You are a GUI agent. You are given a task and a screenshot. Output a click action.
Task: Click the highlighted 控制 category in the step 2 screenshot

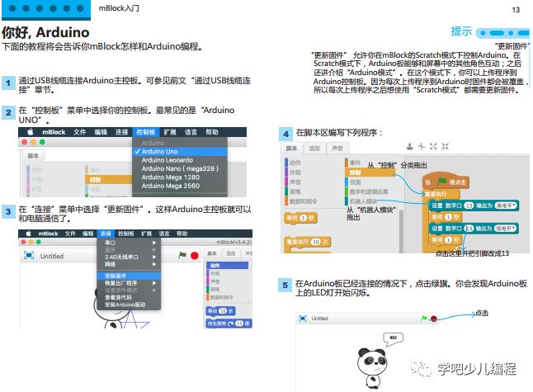click(x=109, y=180)
